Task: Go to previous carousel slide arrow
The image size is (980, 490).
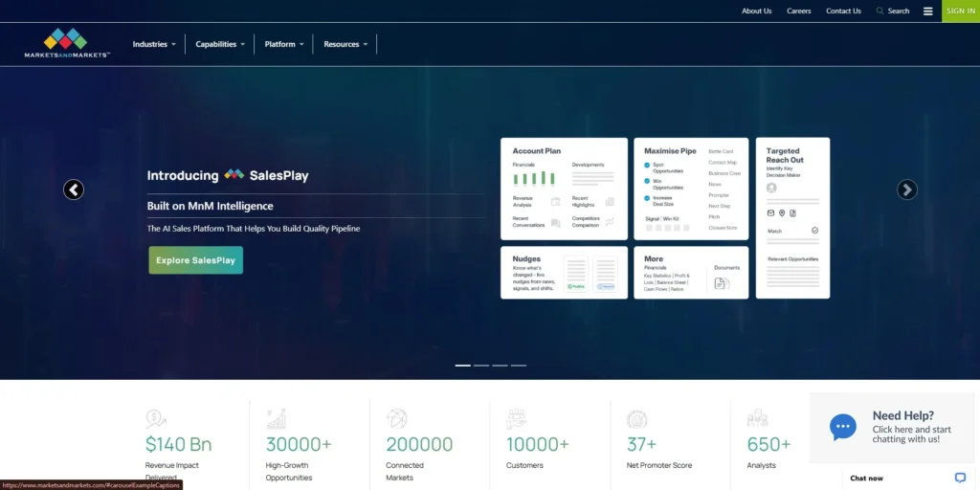Action: 74,189
